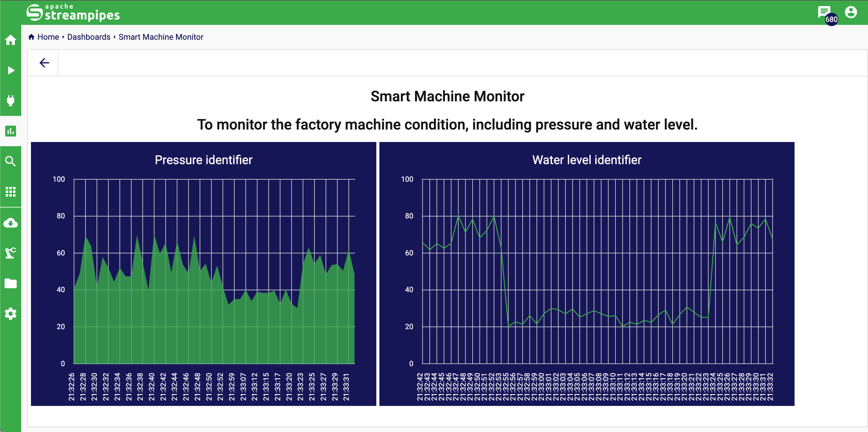This screenshot has height=432, width=868.
Task: Click Smart Machine Monitor breadcrumb item
Action: (161, 37)
